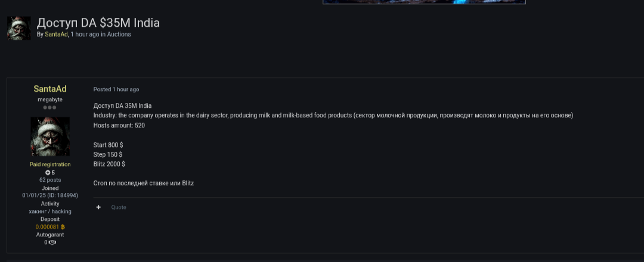This screenshot has height=262, width=644.
Task: Click the three rank dots under megabyte
Action: tap(50, 108)
